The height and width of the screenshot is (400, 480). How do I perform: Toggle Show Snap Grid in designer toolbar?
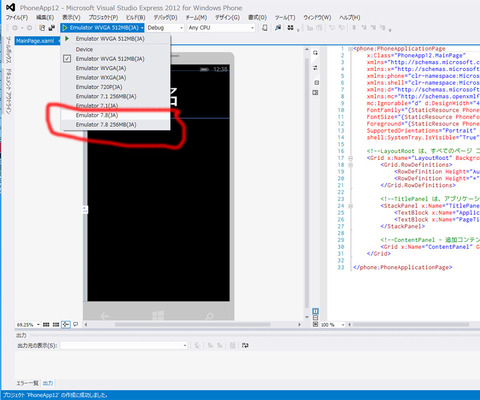click(46, 324)
